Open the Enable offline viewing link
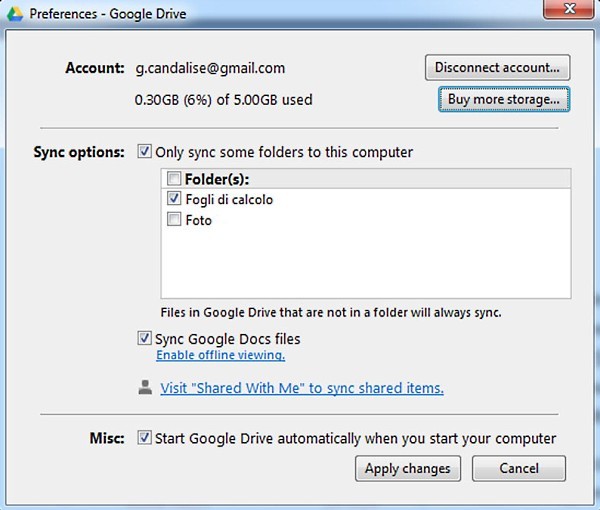 point(220,355)
